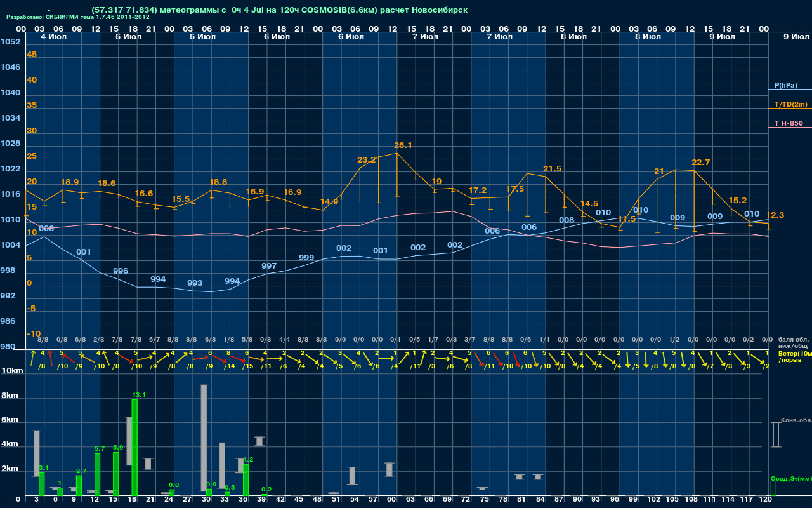Click the 980 pressure axis tick

[x=8, y=347]
